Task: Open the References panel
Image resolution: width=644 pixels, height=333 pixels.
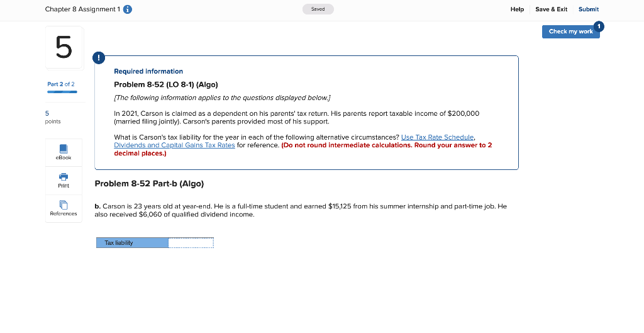Action: (64, 208)
